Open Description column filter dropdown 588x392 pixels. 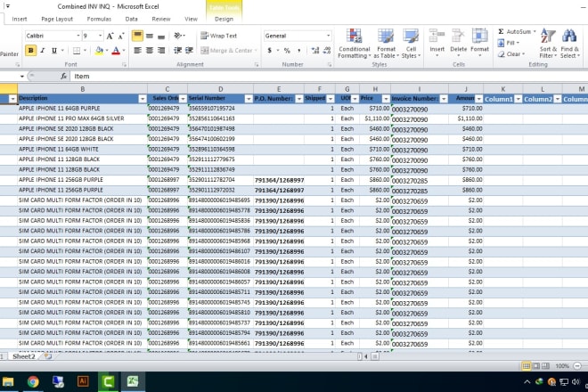(x=143, y=99)
